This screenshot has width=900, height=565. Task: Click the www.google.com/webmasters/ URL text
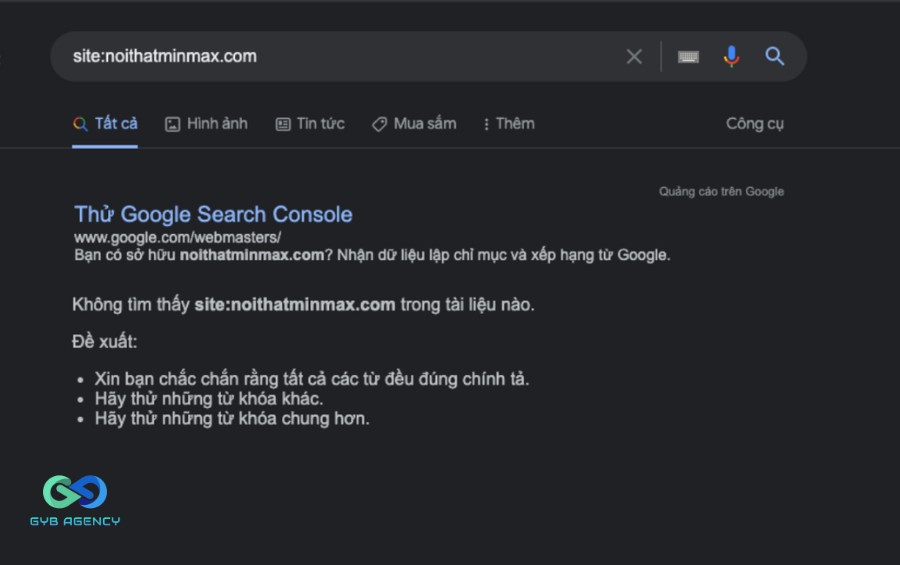click(177, 237)
